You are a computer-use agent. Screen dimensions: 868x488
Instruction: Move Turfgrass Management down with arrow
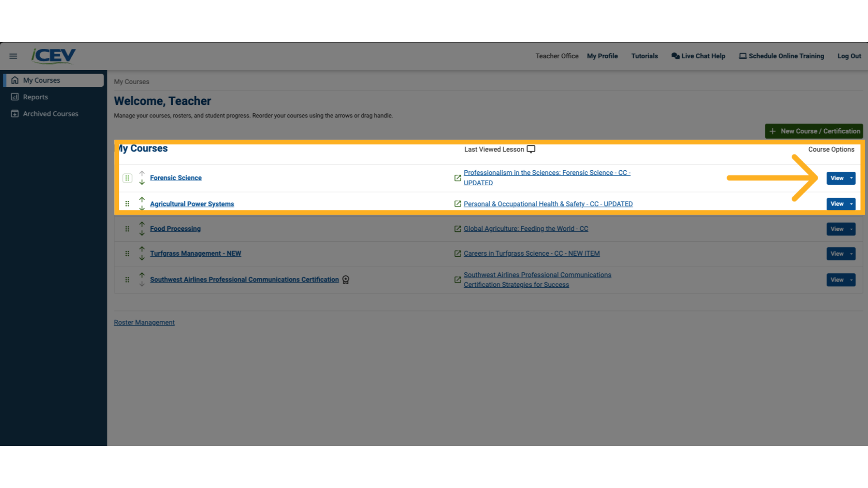click(x=142, y=258)
